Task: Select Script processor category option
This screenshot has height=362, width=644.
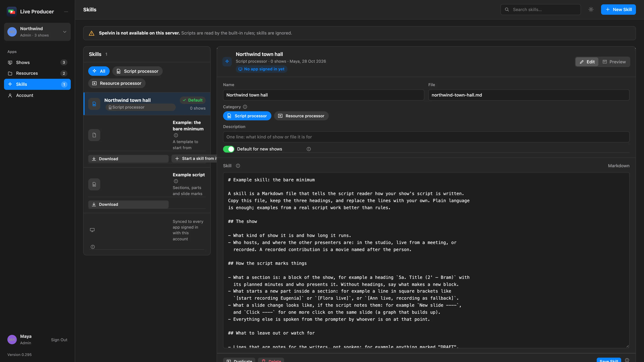Action: click(247, 116)
